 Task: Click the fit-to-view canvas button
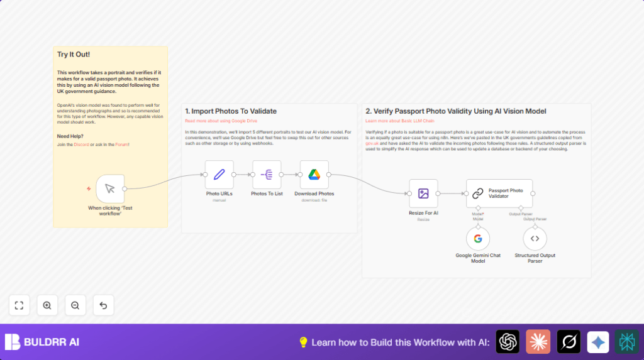[x=19, y=305]
